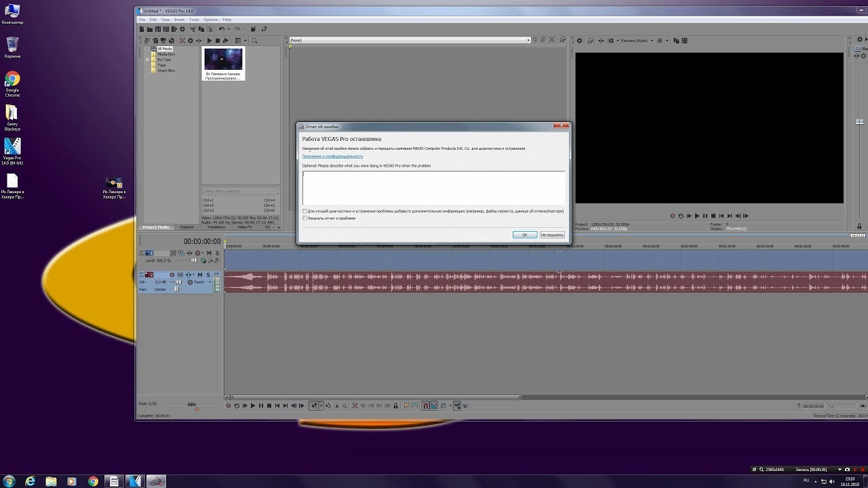Viewport: 868px width, 488px height.
Task: Select the media thumbnail in Project Media
Action: coord(223,64)
